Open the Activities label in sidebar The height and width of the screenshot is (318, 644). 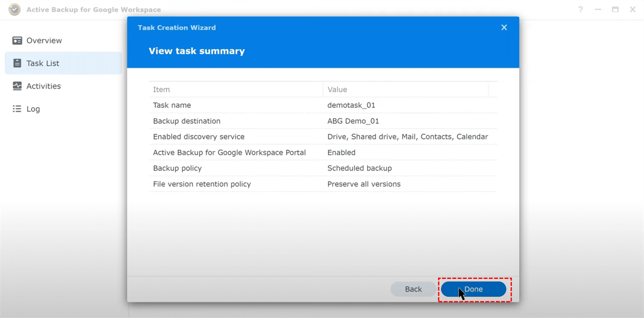43,86
